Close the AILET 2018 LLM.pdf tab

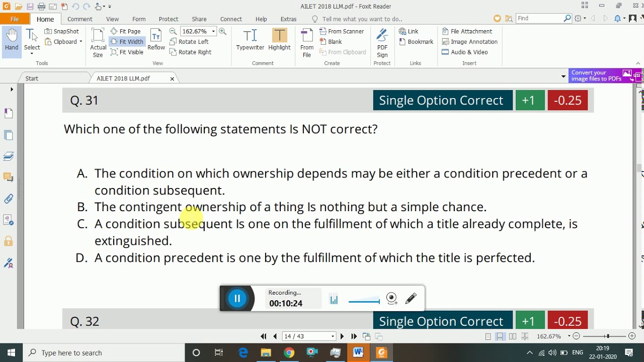(172, 79)
